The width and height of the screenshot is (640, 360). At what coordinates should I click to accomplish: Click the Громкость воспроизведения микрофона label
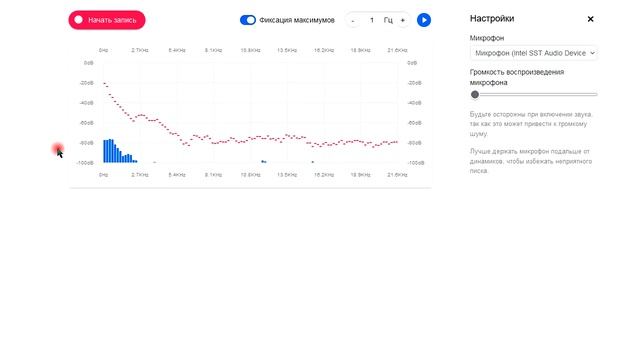(517, 77)
